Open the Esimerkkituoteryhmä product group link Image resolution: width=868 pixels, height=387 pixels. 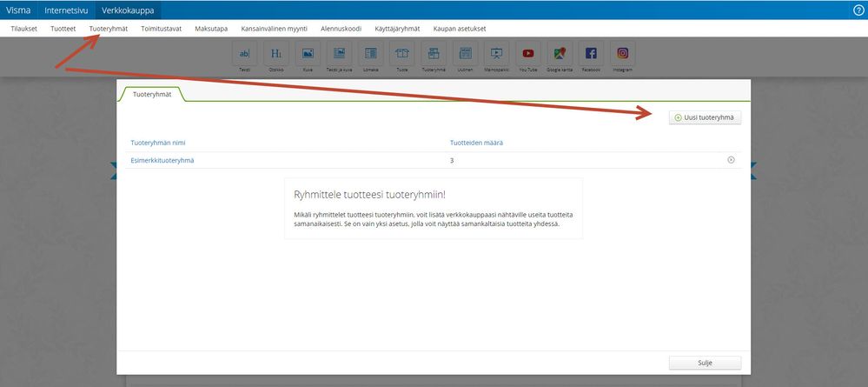click(x=162, y=160)
